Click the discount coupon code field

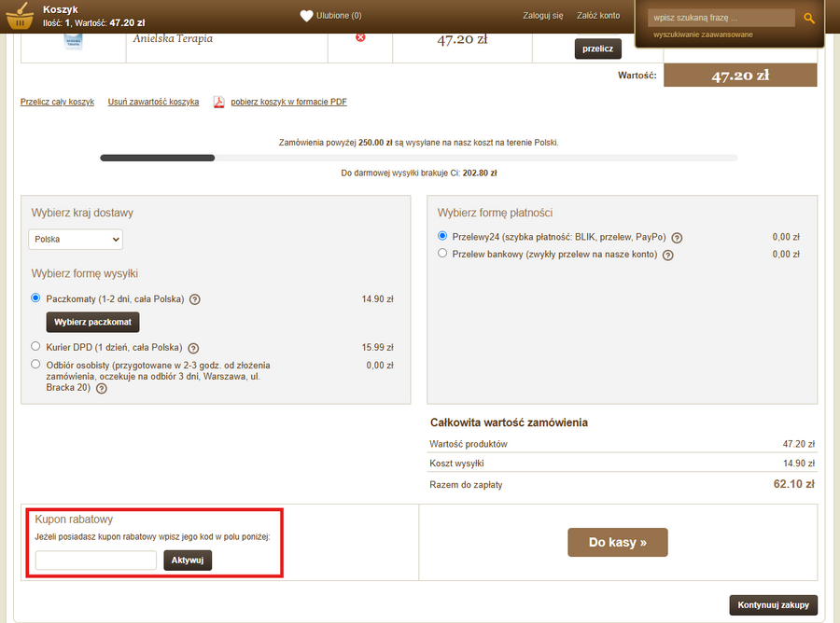click(x=95, y=561)
